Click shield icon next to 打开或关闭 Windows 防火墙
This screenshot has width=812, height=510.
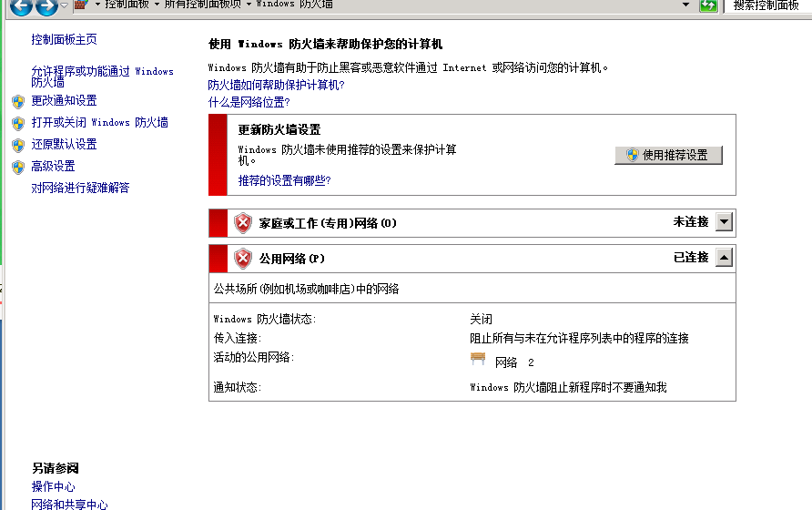(18, 123)
